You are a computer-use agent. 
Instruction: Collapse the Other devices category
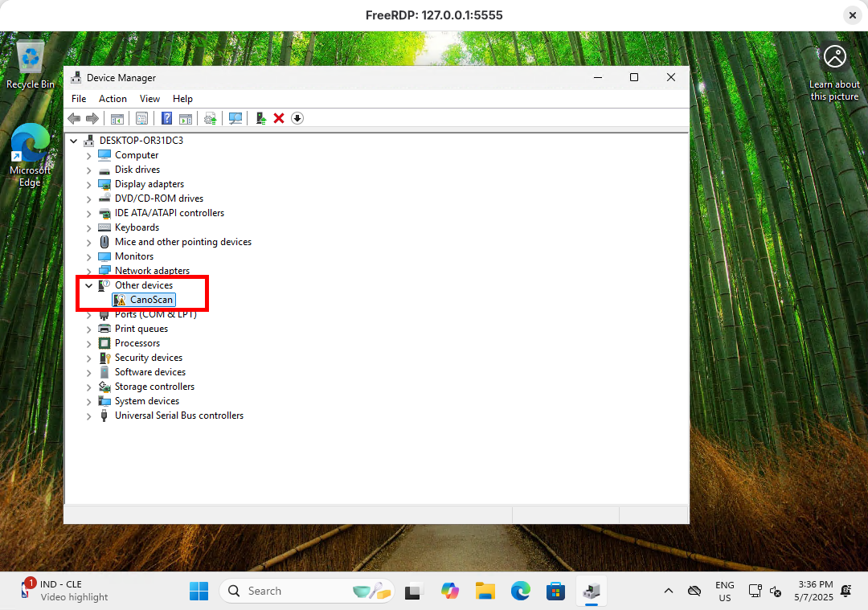(89, 285)
